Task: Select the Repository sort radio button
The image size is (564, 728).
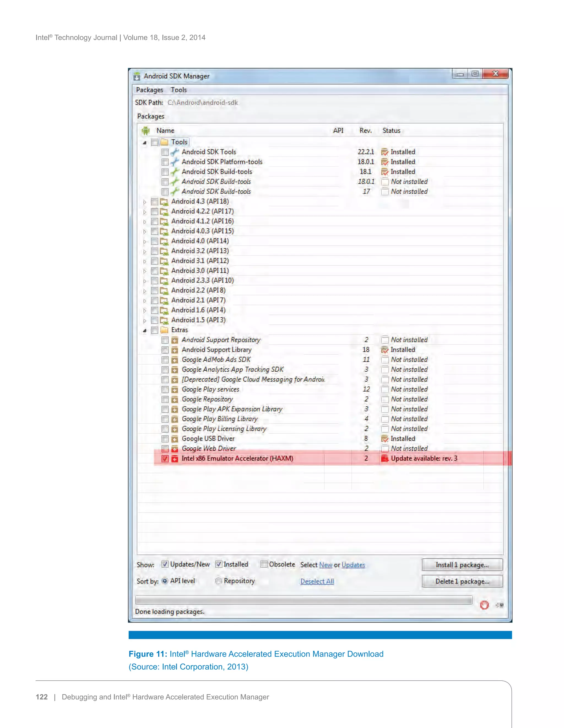Action: 219,581
